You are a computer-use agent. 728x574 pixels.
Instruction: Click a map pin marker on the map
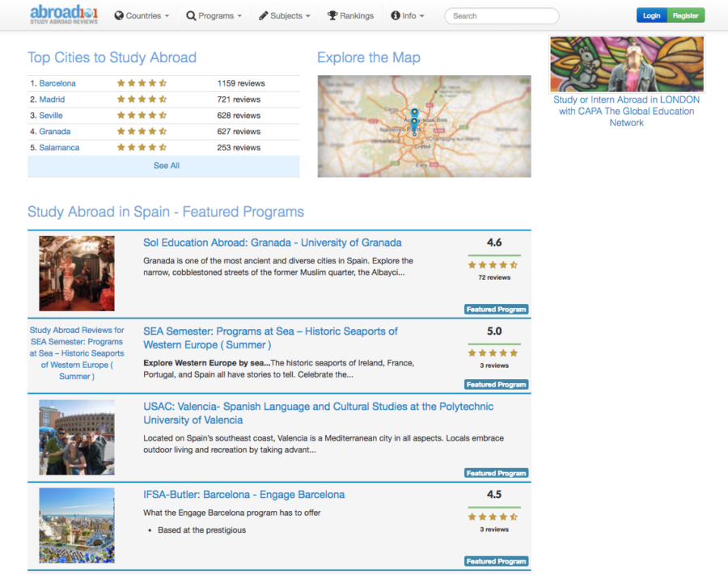pos(414,114)
